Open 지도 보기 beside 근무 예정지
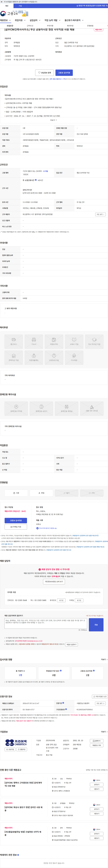The height and width of the screenshot is (868, 108). (x=100, y=214)
